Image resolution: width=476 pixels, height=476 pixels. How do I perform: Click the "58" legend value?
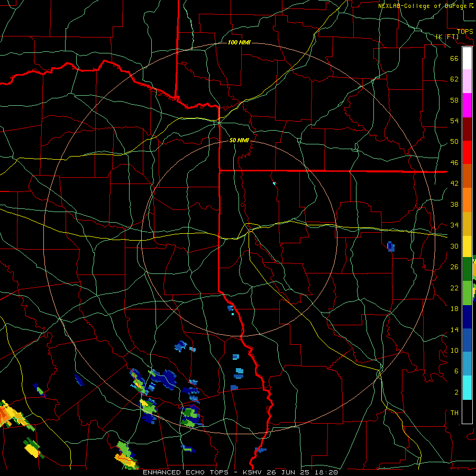[x=454, y=100]
